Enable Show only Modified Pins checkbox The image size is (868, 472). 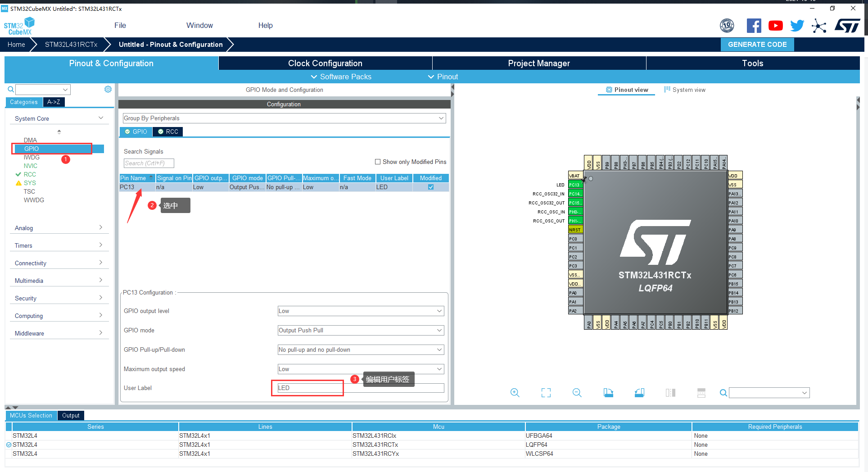378,162
